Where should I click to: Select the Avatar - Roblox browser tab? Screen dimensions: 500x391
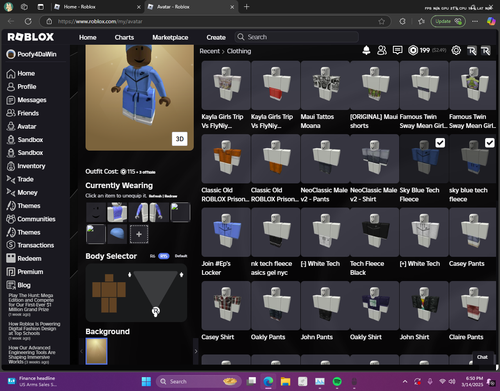pos(191,7)
